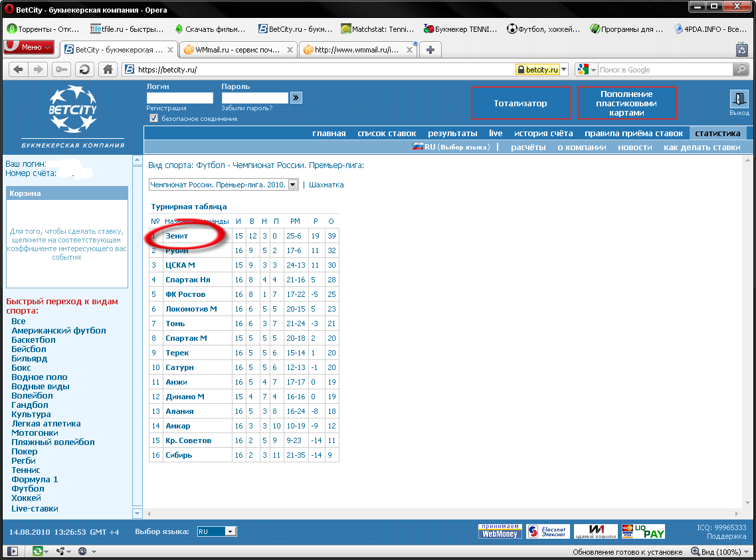Image resolution: width=756 pixels, height=560 pixels.
Task: Click the LiqPay payment logo
Action: pyautogui.click(x=643, y=531)
